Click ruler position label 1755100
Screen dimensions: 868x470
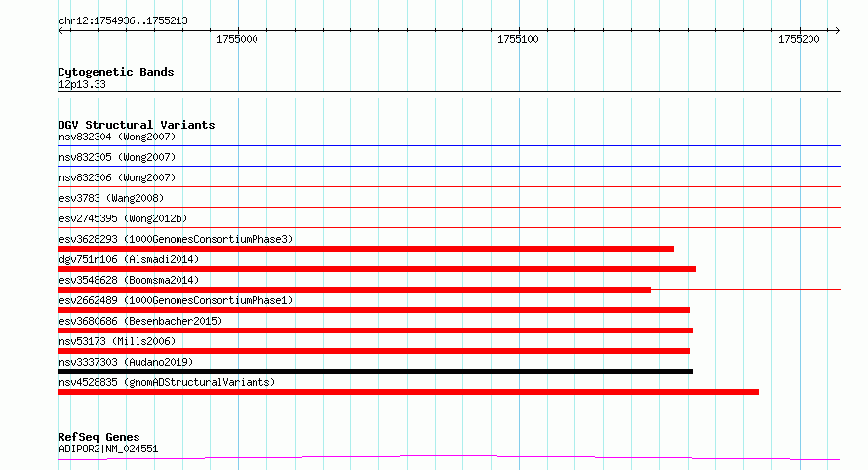coord(518,39)
